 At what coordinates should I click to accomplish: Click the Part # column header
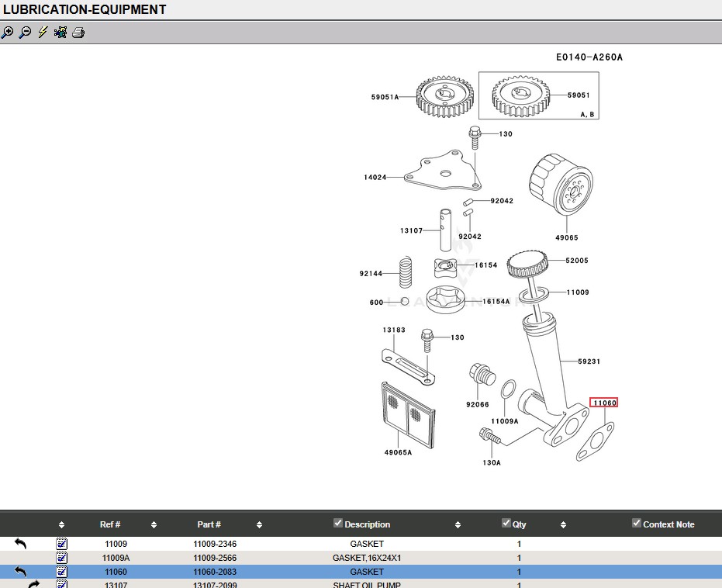point(209,525)
